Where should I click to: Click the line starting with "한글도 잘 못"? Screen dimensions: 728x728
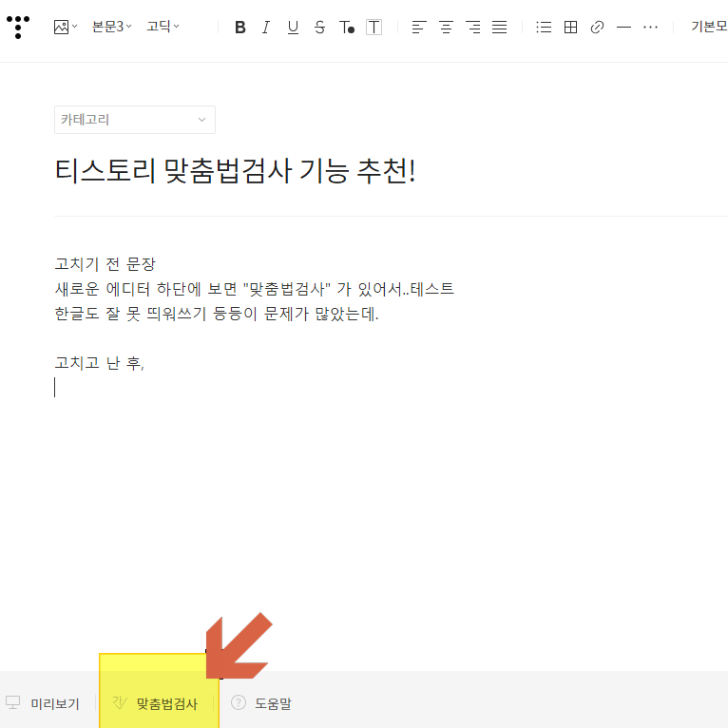click(217, 315)
